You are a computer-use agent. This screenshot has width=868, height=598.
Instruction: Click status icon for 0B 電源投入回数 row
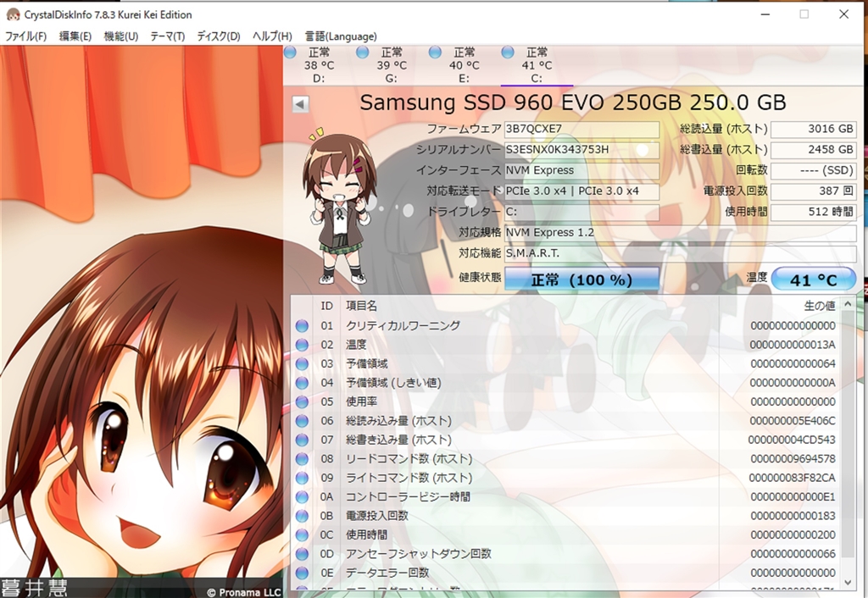(x=302, y=516)
